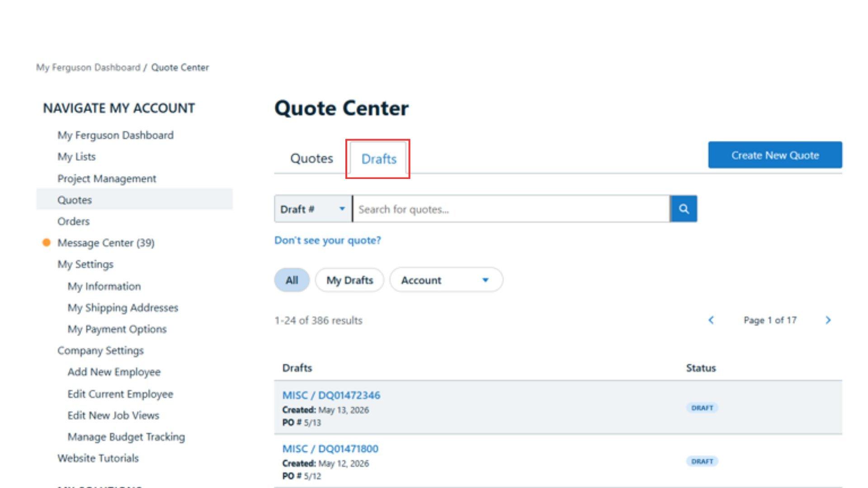The image size is (868, 488).
Task: Open My Shipping Addresses
Action: (123, 308)
